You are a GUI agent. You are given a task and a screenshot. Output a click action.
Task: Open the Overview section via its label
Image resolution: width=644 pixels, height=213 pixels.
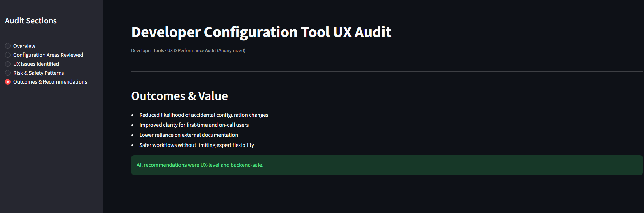(x=24, y=46)
